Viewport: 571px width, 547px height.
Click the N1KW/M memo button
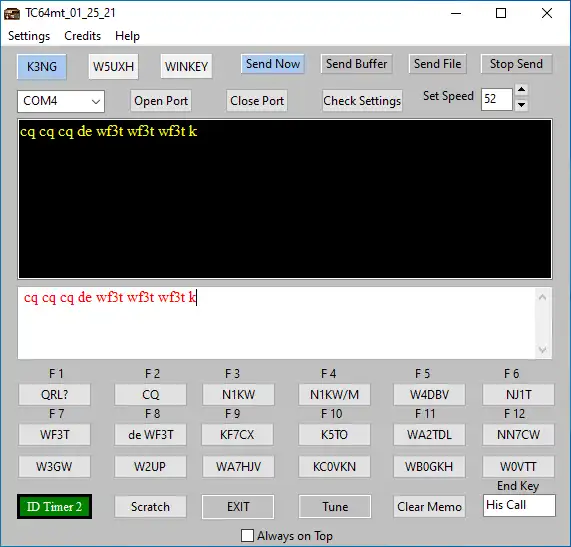pyautogui.click(x=334, y=394)
